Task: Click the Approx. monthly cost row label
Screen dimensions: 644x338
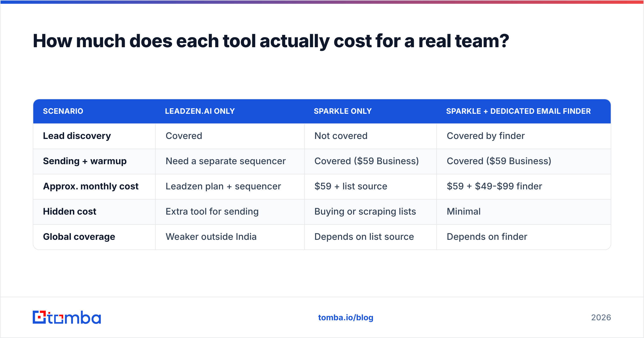Action: click(x=91, y=186)
